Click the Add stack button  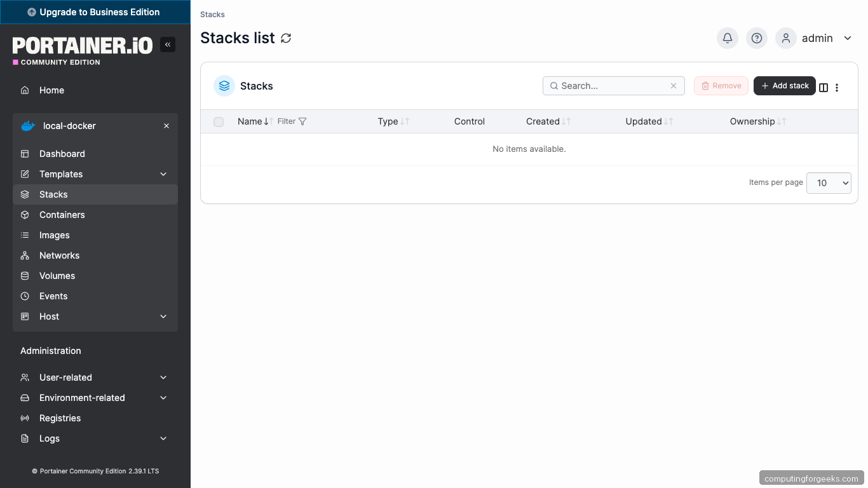coord(784,85)
